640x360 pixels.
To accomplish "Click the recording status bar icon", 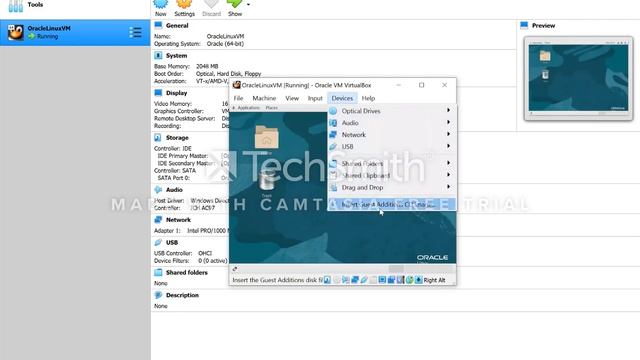I will point(391,280).
